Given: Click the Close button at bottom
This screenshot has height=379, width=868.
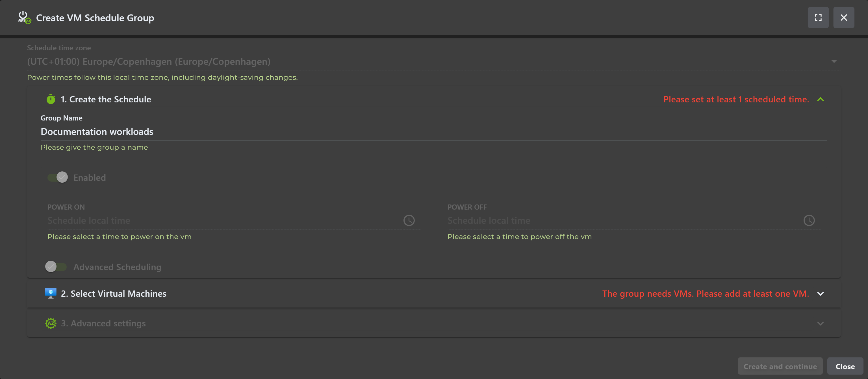Looking at the screenshot, I should [845, 367].
